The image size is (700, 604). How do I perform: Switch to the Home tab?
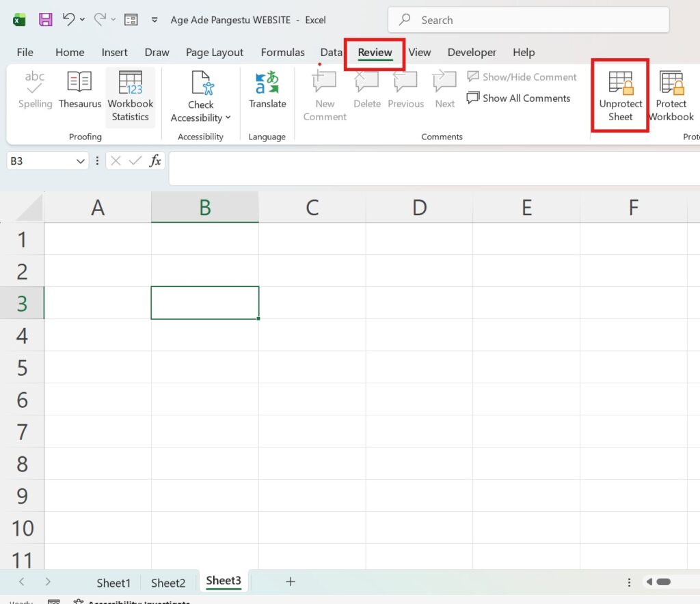coord(70,52)
